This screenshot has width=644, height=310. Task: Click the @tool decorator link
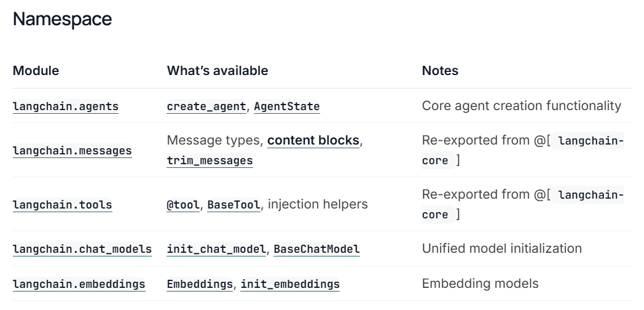tap(183, 204)
